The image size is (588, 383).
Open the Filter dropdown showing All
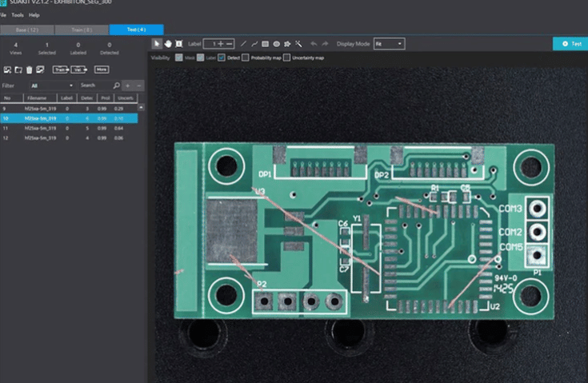tap(51, 85)
